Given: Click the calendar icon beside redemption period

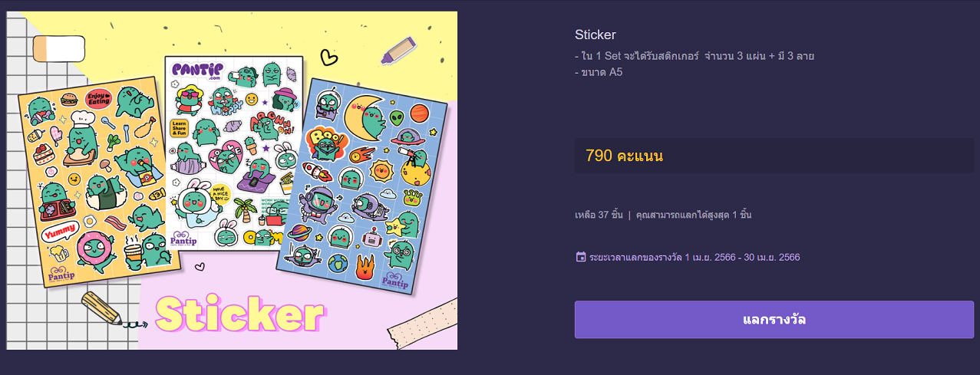Looking at the screenshot, I should point(581,257).
